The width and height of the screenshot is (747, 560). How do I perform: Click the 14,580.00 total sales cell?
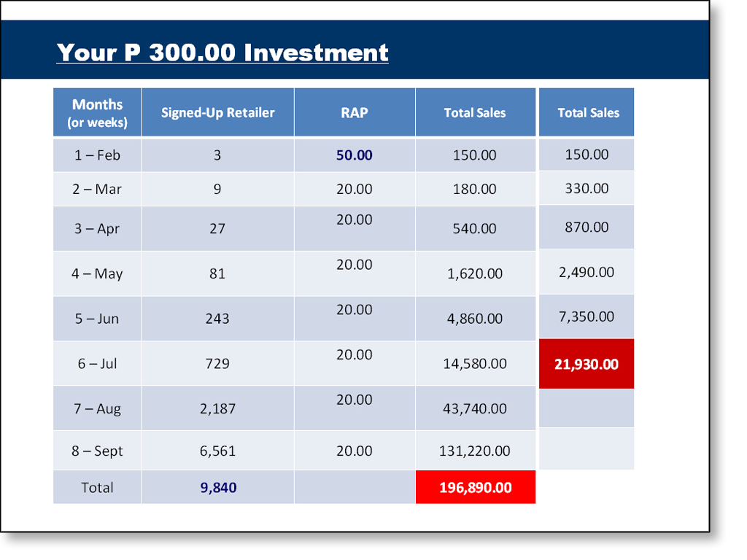(474, 364)
